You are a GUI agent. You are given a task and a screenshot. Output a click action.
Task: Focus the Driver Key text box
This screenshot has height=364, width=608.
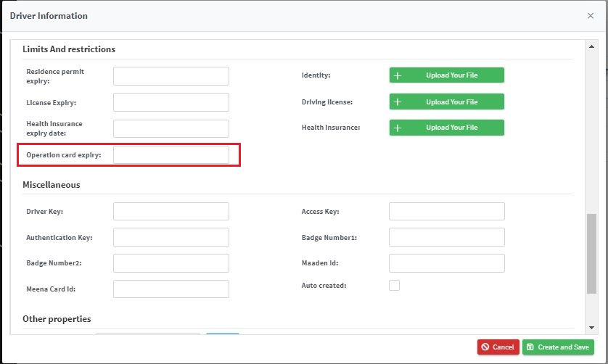pyautogui.click(x=171, y=211)
